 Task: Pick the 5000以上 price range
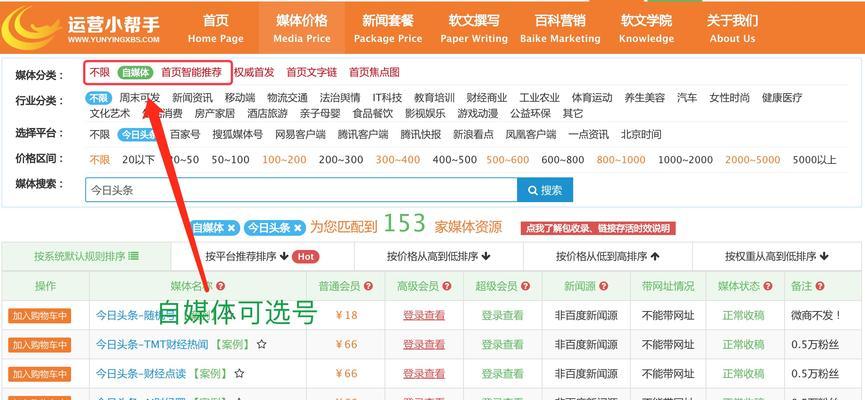point(814,160)
